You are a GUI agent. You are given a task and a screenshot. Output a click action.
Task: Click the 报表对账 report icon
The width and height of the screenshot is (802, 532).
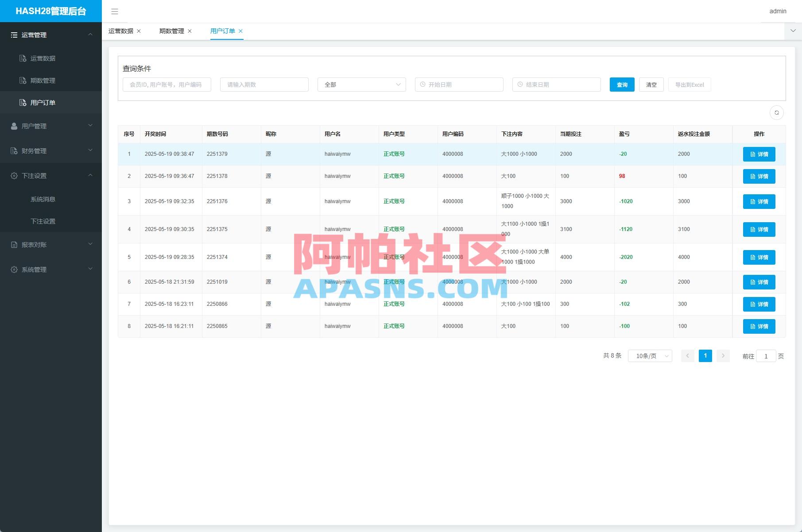14,244
